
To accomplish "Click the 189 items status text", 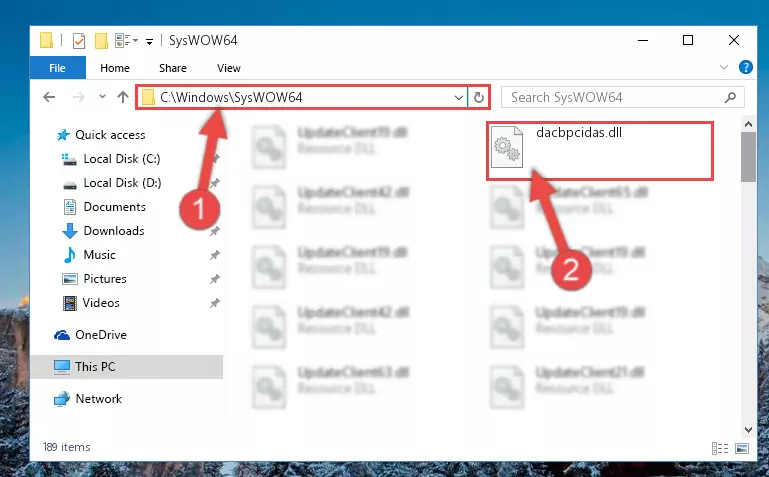I will click(67, 447).
